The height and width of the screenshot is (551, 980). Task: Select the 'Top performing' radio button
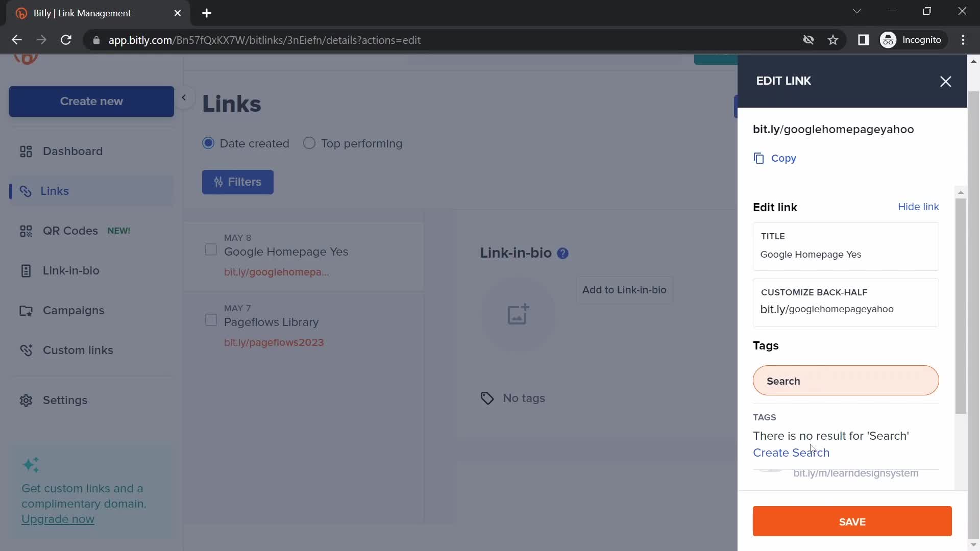310,143
